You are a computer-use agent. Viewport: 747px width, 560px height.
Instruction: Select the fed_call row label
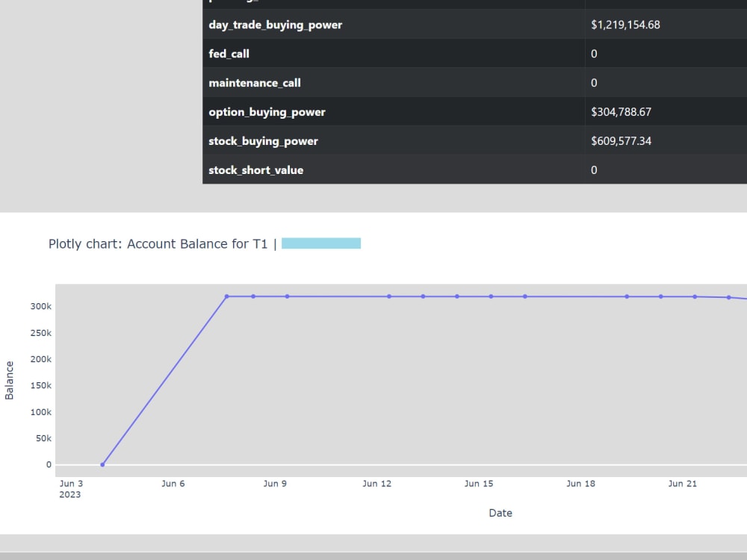229,53
